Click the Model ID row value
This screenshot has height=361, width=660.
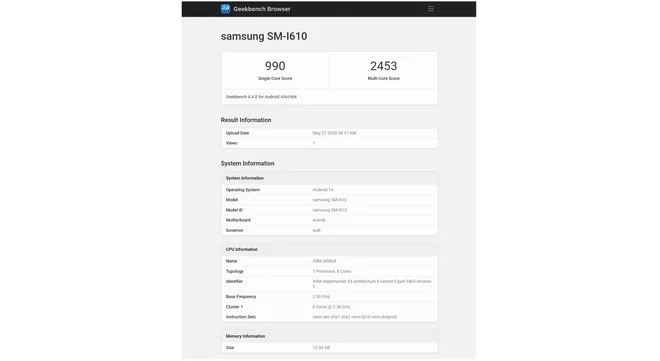[x=330, y=210]
